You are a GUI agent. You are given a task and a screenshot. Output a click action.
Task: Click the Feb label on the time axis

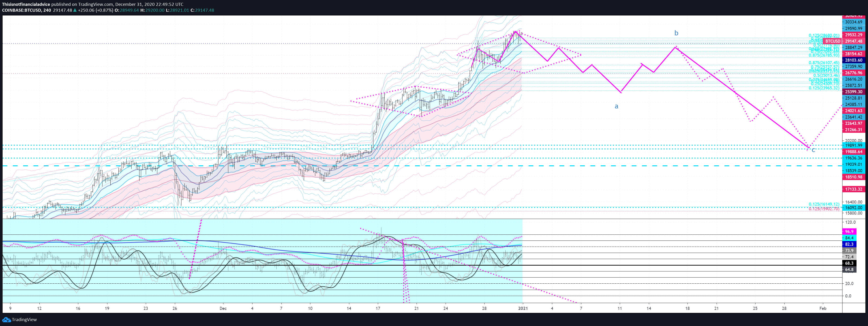[823, 308]
